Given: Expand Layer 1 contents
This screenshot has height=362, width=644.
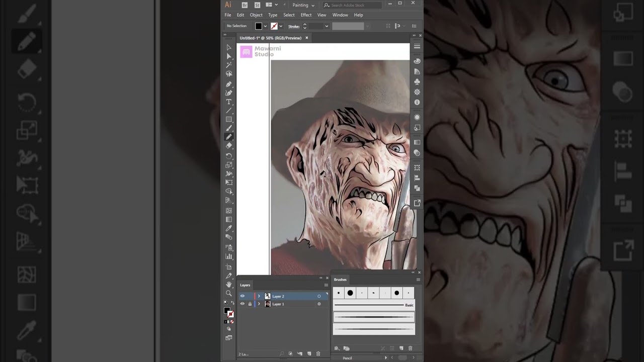Looking at the screenshot, I should tap(259, 304).
